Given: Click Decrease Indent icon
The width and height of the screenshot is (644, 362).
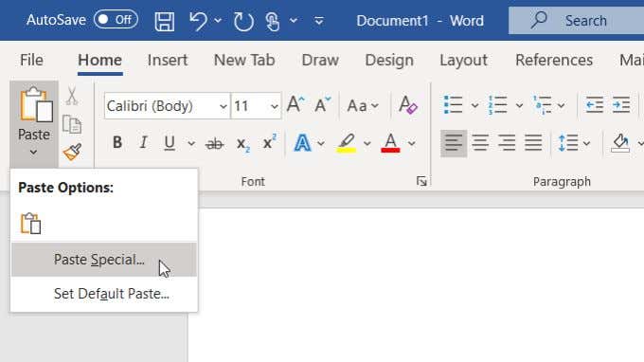Looking at the screenshot, I should coord(595,105).
